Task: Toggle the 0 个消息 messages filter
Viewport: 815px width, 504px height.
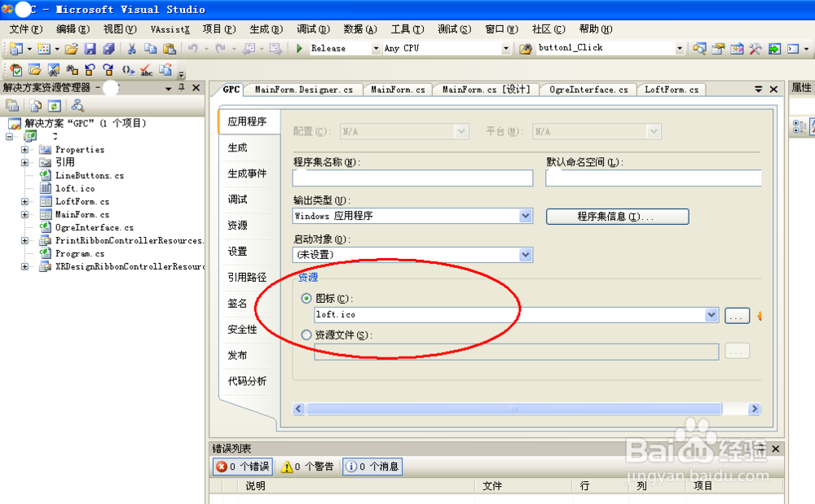Action: click(372, 466)
